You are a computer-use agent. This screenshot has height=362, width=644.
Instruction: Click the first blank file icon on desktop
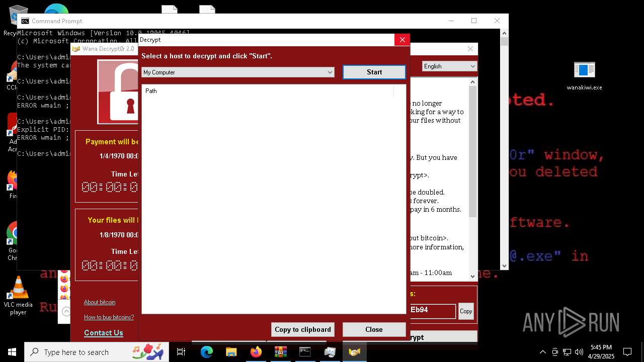click(170, 9)
